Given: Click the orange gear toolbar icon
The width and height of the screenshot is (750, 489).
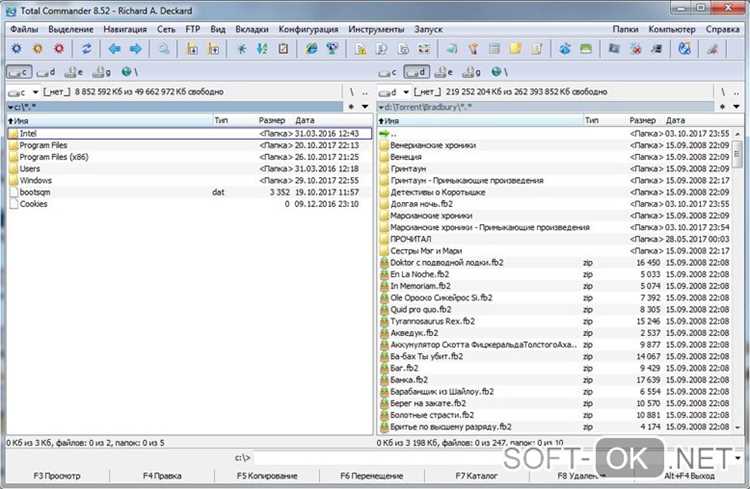Looking at the screenshot, I should pos(38,48).
